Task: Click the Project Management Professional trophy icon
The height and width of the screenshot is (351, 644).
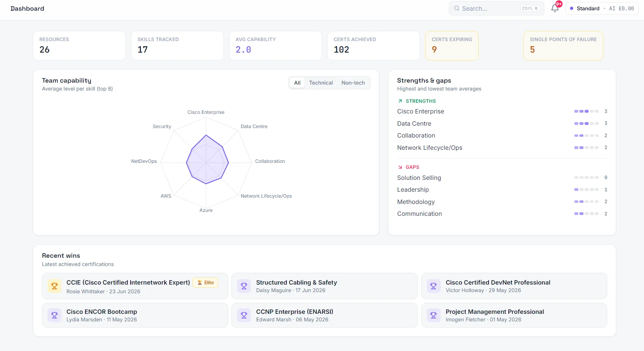Action: pyautogui.click(x=434, y=315)
